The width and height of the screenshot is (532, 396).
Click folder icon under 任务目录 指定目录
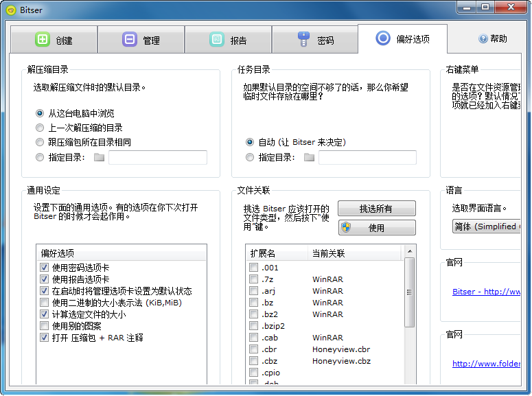(x=309, y=158)
